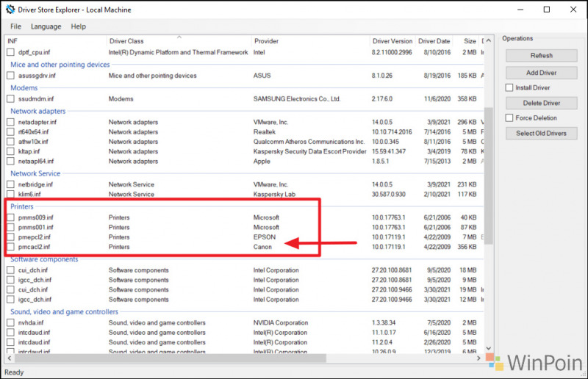Click Select Old Drivers button
This screenshot has width=588, height=379.
[541, 134]
